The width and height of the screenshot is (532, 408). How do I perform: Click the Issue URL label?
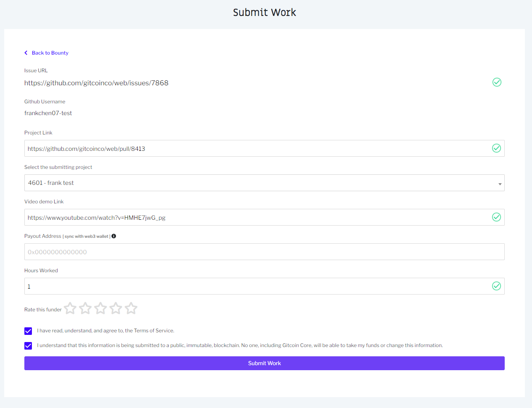click(x=36, y=71)
